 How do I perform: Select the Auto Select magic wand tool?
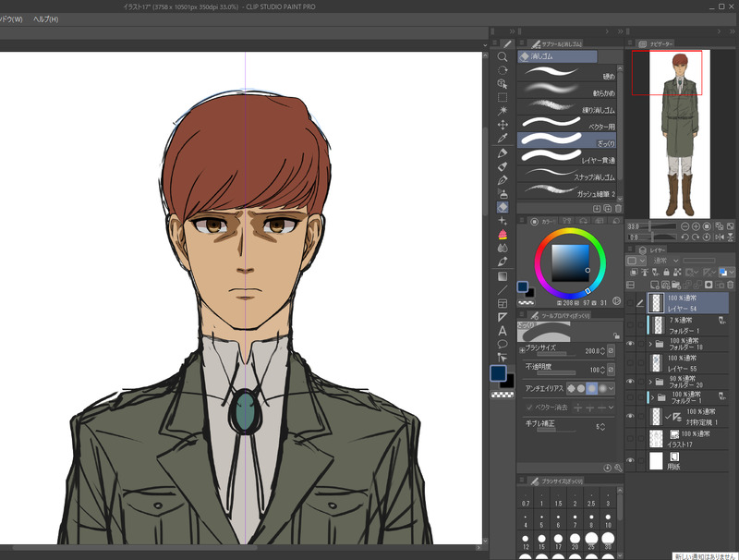[503, 111]
